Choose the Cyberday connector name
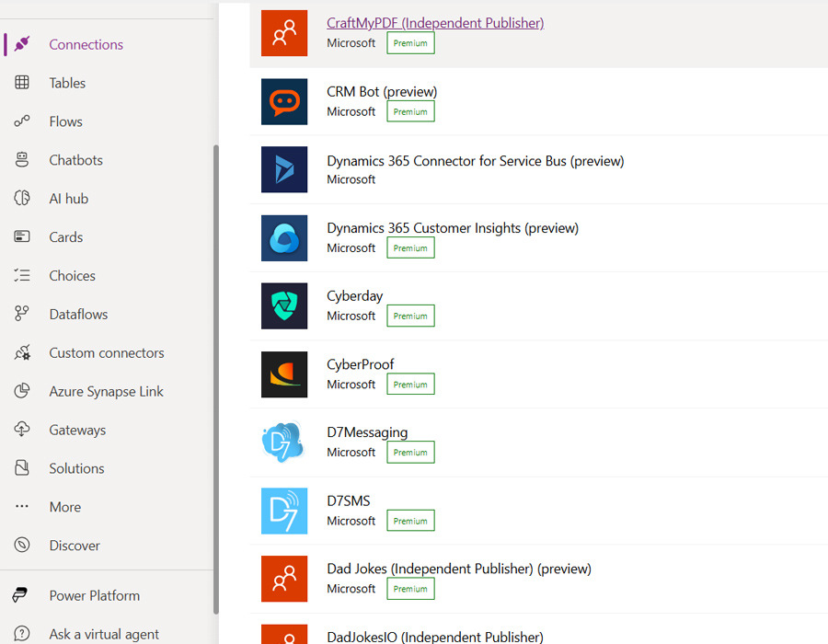This screenshot has height=644, width=828. point(354,295)
